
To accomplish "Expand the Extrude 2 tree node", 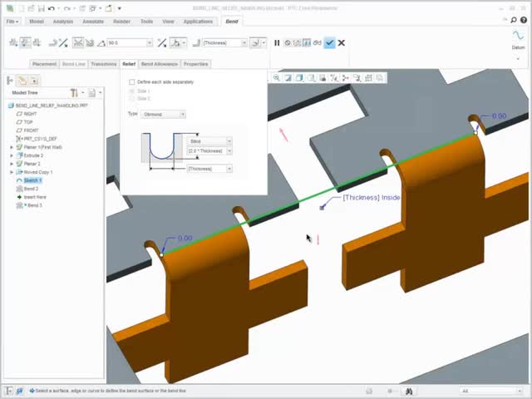I will 12,155.
